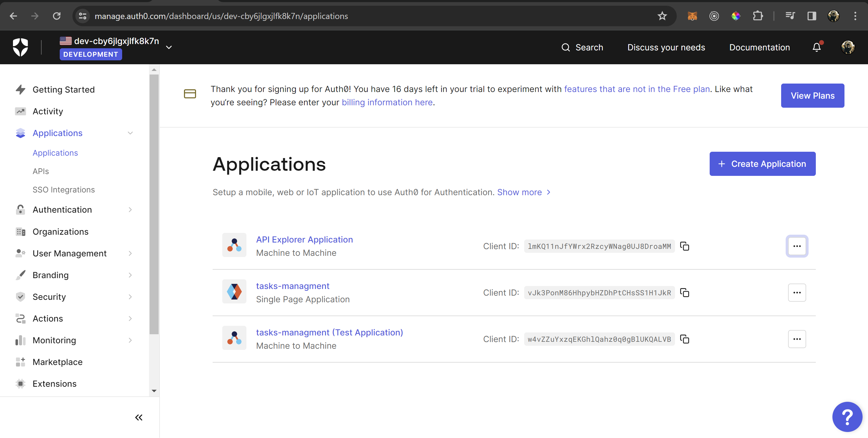The width and height of the screenshot is (868, 438).
Task: Open the Activity section in the sidebar
Action: (48, 111)
